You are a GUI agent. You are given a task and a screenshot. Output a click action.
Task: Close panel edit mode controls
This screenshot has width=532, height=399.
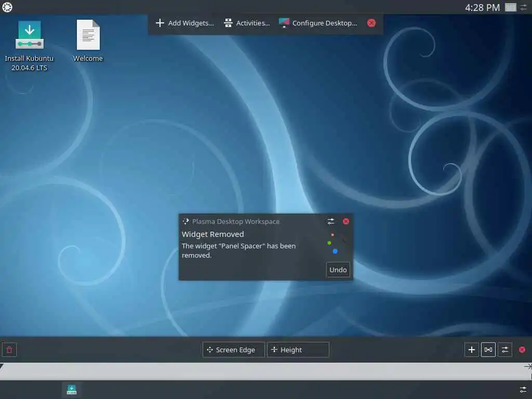pos(522,350)
